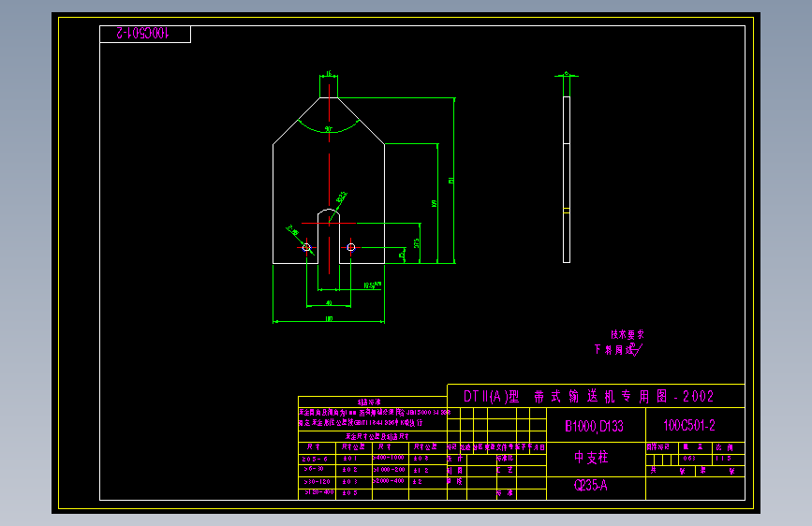
Task: Select the tolerance value '±2'
Action: (x=418, y=481)
